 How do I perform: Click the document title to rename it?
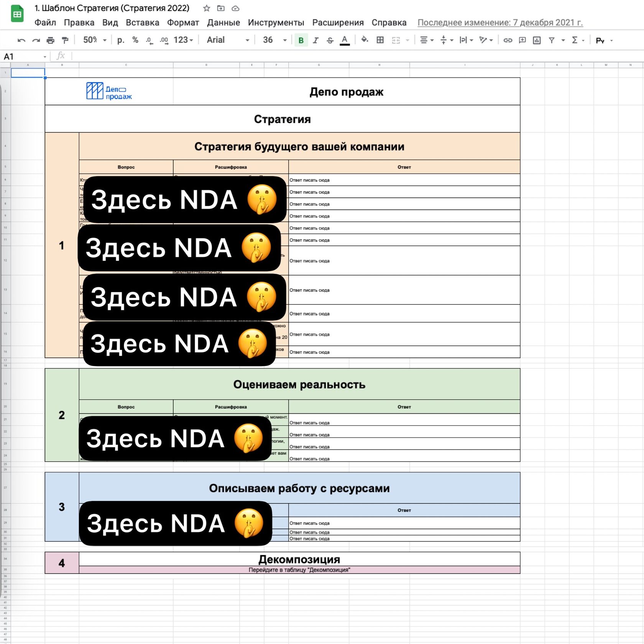pyautogui.click(x=112, y=8)
